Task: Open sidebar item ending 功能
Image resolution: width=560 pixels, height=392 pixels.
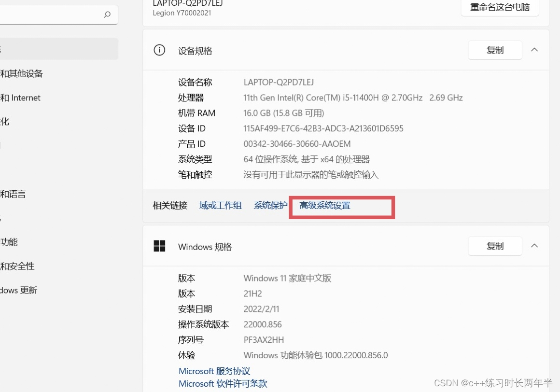Action: coord(9,242)
